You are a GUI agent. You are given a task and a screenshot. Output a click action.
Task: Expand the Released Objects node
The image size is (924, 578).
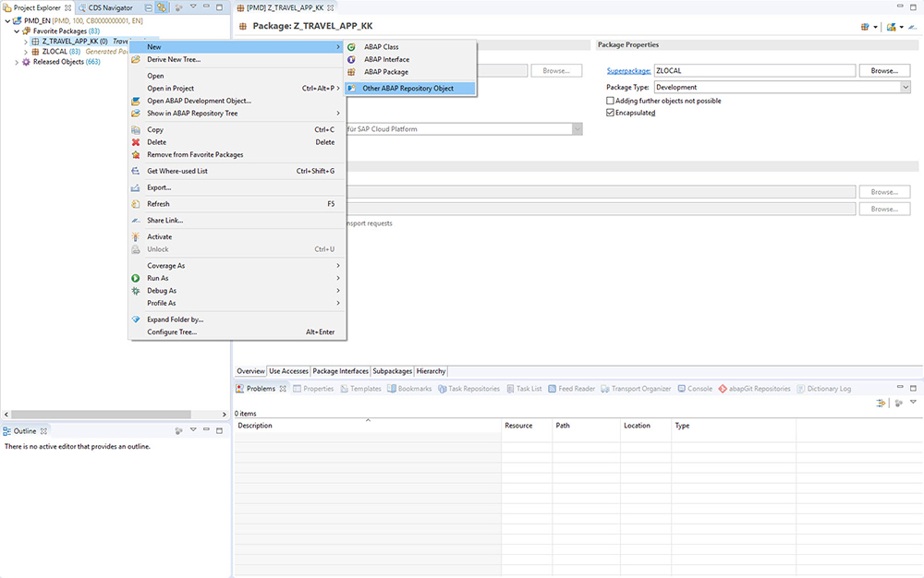pyautogui.click(x=16, y=62)
